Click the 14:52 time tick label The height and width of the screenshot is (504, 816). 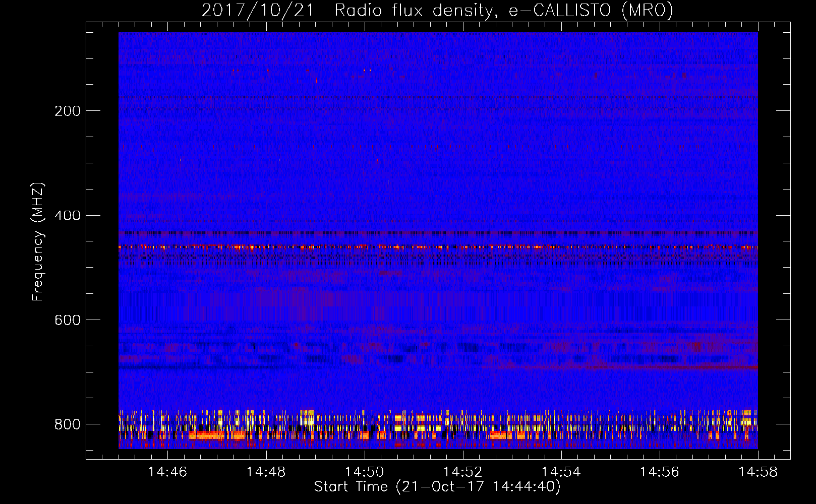tap(462, 472)
